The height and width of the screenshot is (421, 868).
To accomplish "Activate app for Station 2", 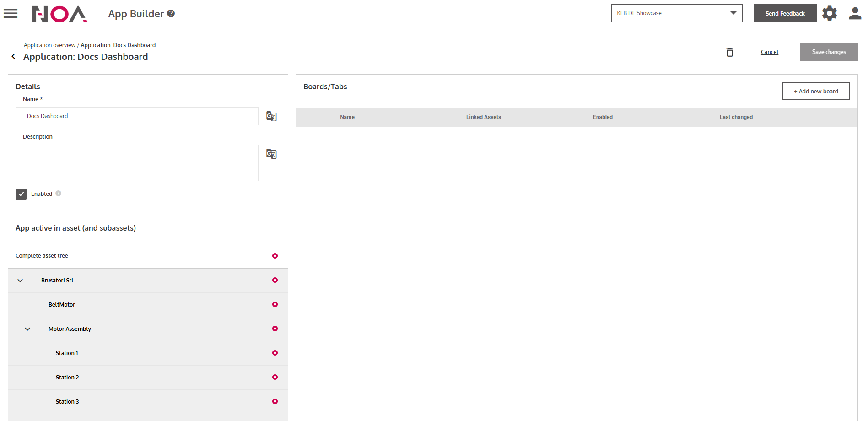I will [275, 377].
